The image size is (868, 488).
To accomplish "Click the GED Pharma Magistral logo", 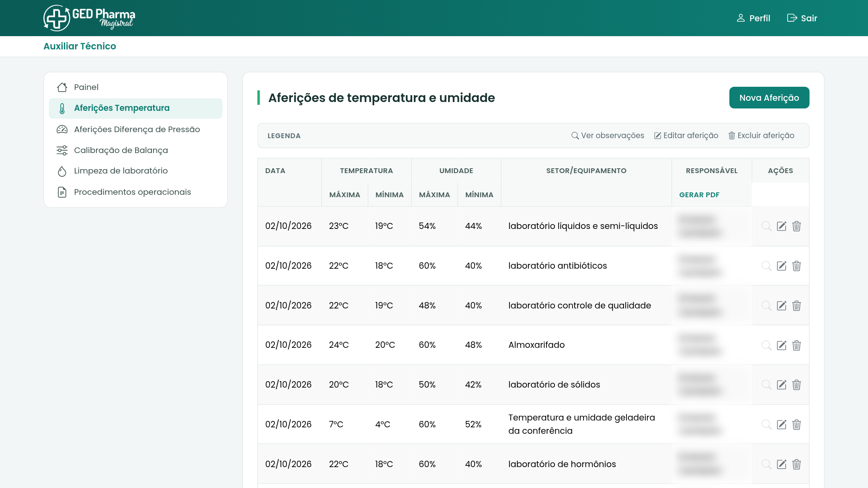I will click(x=89, y=18).
